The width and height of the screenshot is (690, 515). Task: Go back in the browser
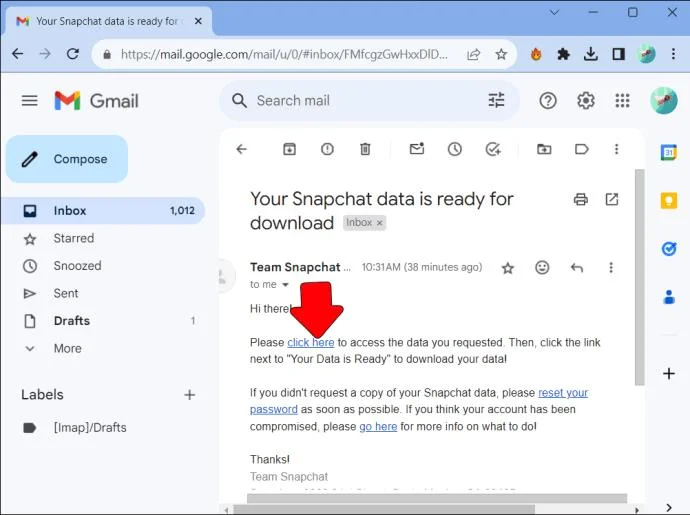[x=18, y=54]
